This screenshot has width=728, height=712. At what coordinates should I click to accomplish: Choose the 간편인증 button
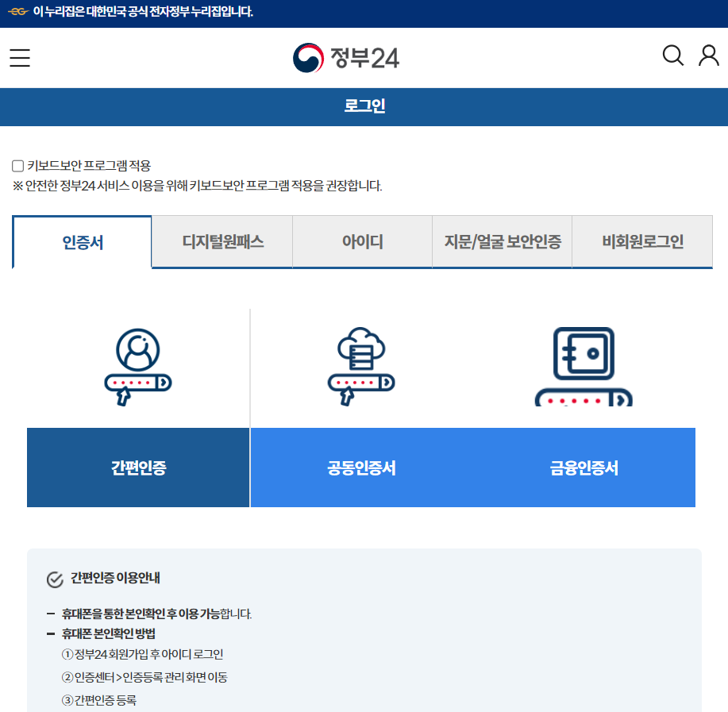click(x=138, y=468)
